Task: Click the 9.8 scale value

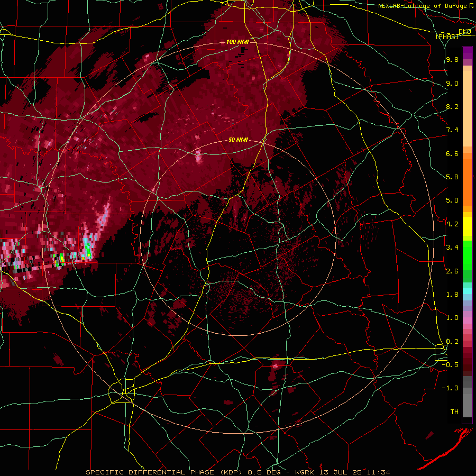Action: tap(452, 60)
